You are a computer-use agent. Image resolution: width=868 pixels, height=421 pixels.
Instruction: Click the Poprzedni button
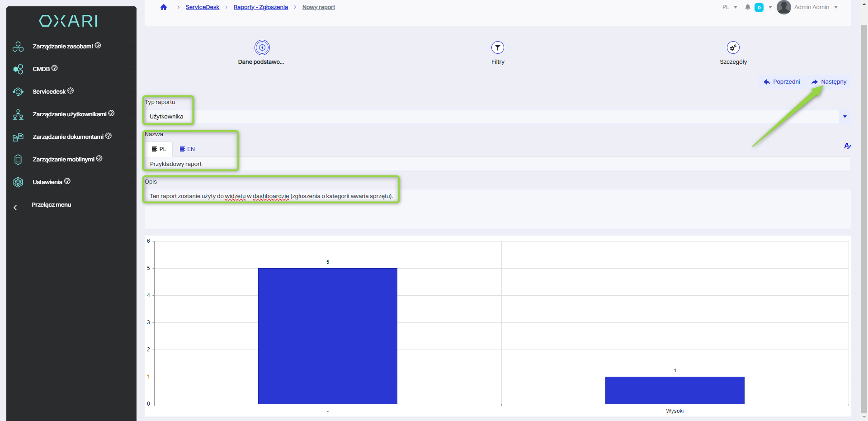(782, 82)
